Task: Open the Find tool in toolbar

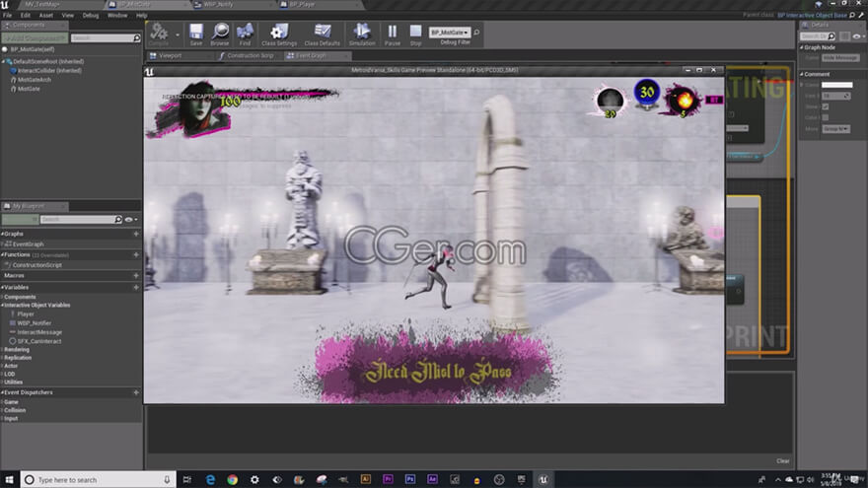Action: (245, 34)
